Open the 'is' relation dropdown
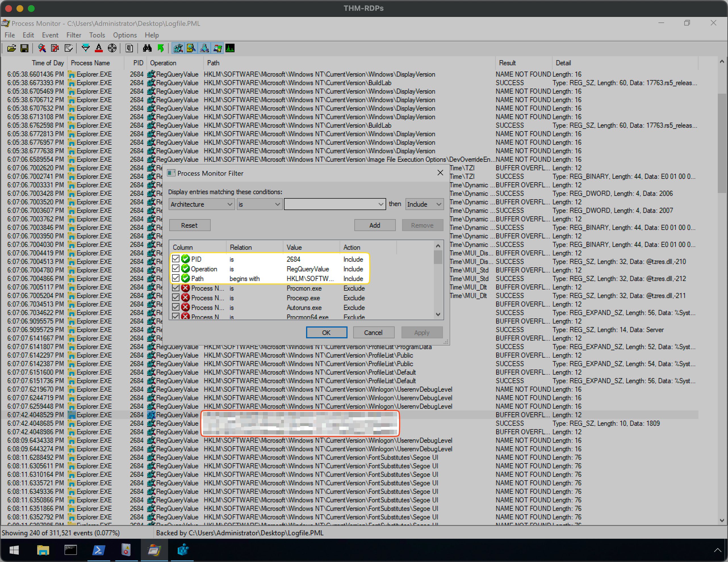 coord(259,204)
